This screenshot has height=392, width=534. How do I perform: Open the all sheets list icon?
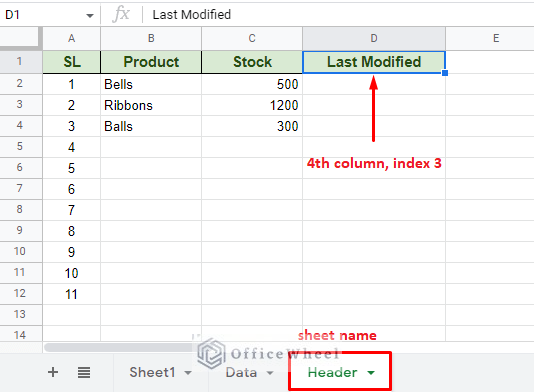[84, 372]
